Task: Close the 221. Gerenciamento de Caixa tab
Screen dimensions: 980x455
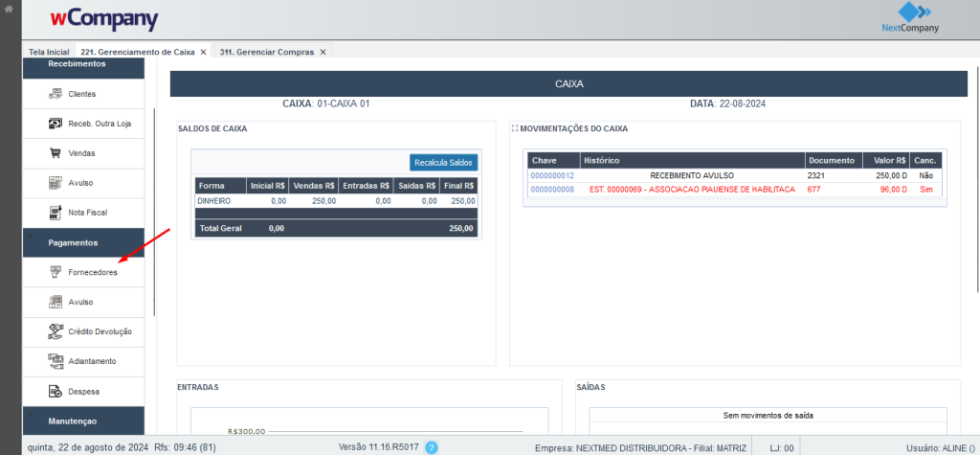Action: click(x=203, y=51)
